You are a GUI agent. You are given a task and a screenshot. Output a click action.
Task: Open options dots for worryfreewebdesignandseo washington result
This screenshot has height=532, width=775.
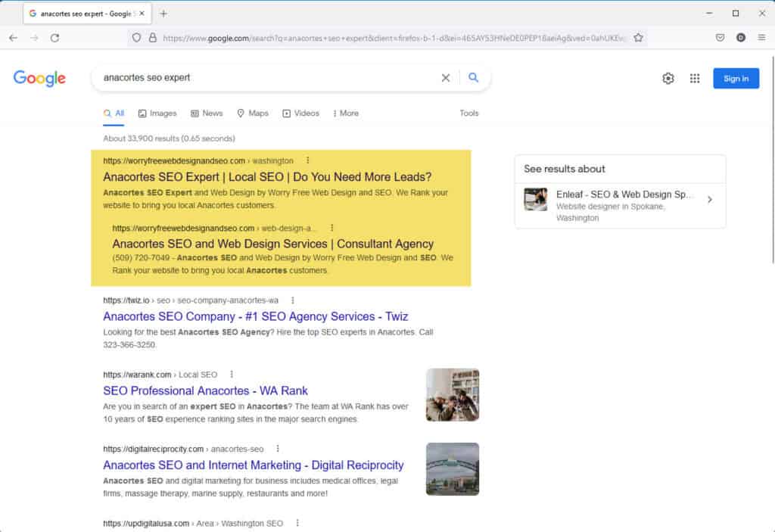(x=307, y=160)
